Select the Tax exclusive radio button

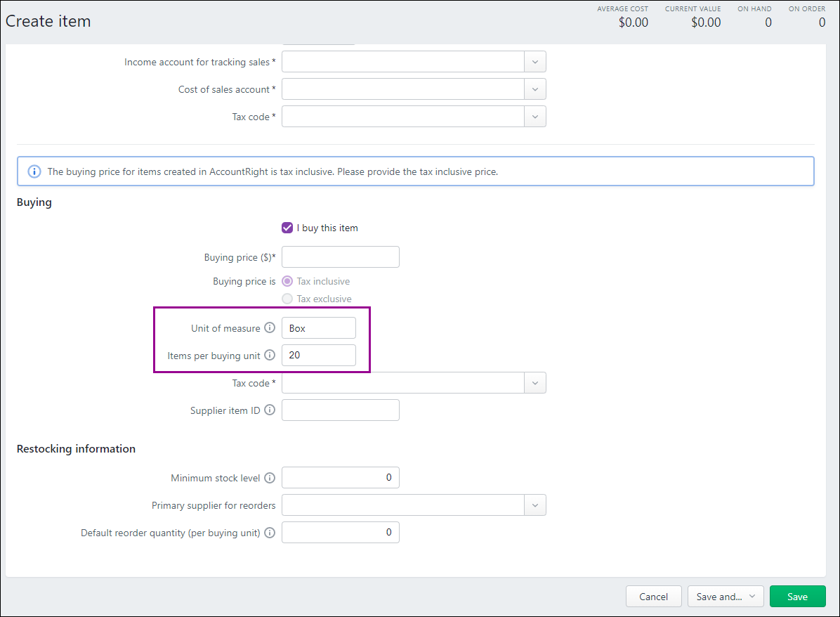pos(287,299)
